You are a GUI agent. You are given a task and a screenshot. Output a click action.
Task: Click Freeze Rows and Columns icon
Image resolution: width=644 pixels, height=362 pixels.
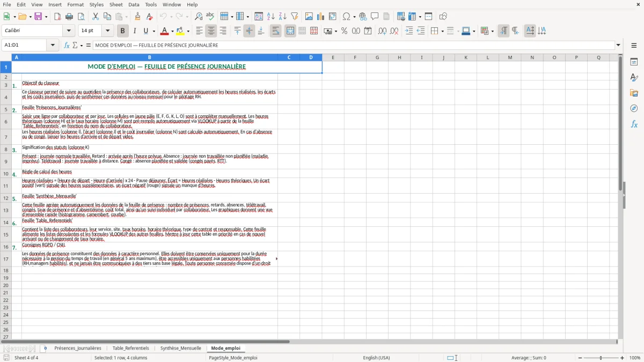coord(412,17)
